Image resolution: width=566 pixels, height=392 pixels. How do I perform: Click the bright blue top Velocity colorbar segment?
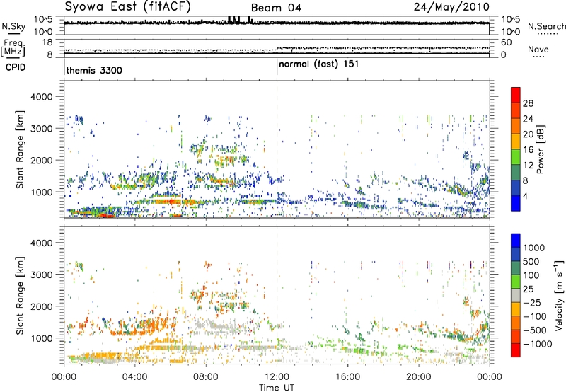[516, 241]
